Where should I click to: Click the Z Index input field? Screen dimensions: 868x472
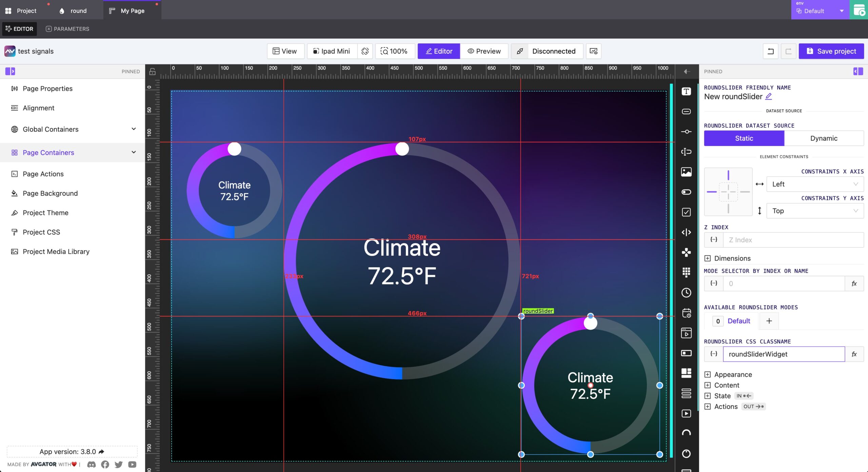[x=793, y=240]
